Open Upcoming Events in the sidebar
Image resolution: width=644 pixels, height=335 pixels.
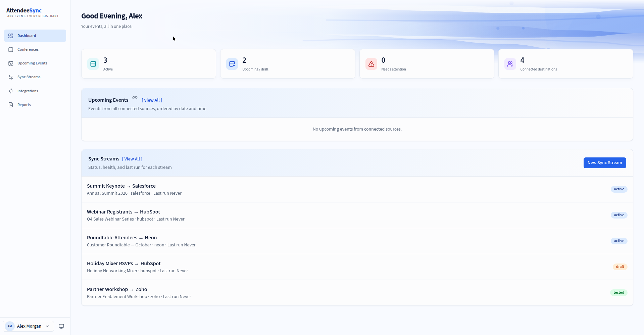point(35,63)
